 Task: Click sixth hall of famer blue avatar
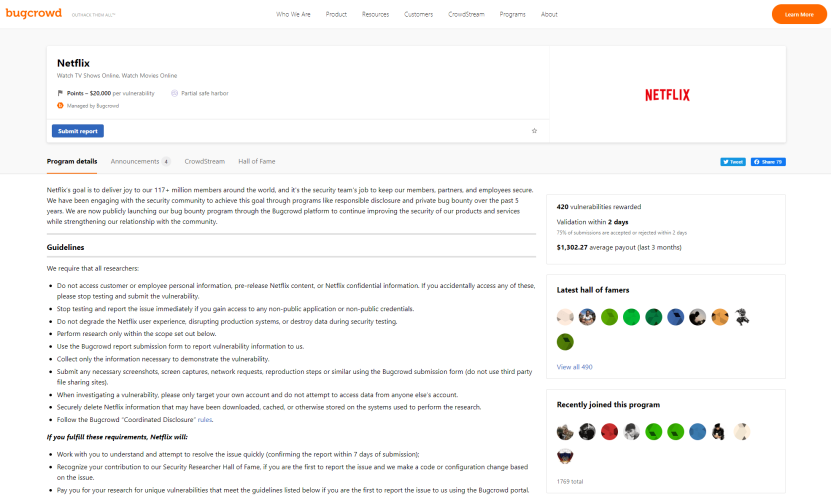676,317
